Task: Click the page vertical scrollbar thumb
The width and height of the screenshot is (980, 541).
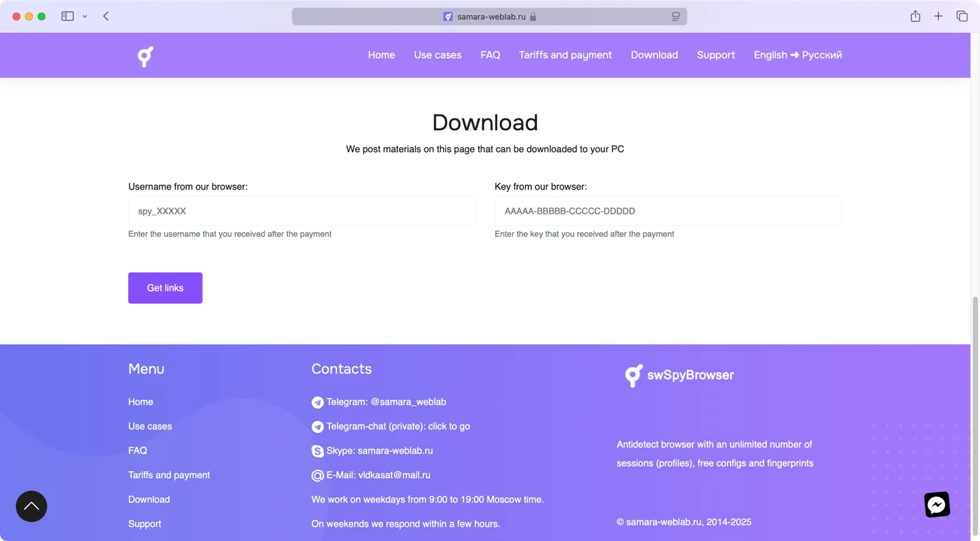Action: pyautogui.click(x=975, y=416)
